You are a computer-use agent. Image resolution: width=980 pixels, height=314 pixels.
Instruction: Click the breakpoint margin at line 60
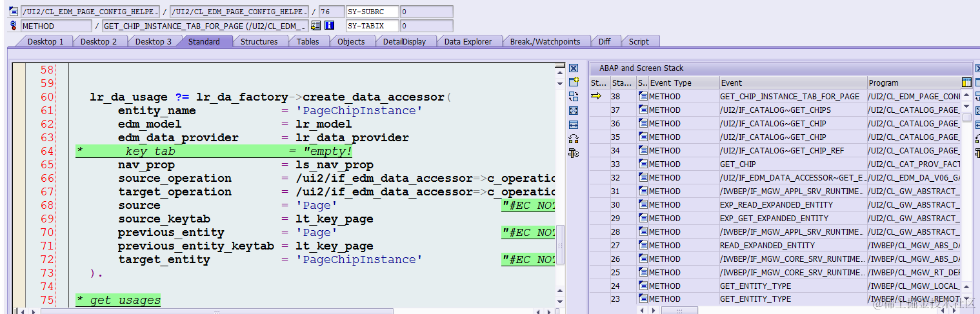[x=19, y=97]
